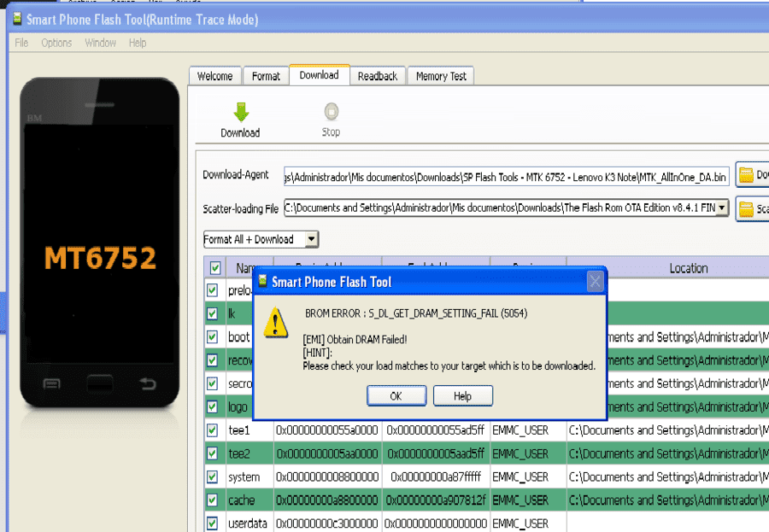Open the Scatter-loading folder browse icon
The height and width of the screenshot is (532, 769).
747,209
